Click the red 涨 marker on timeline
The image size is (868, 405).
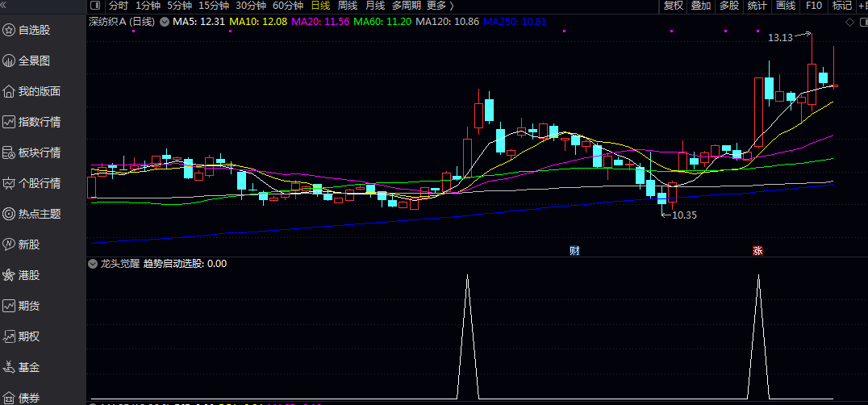757,250
